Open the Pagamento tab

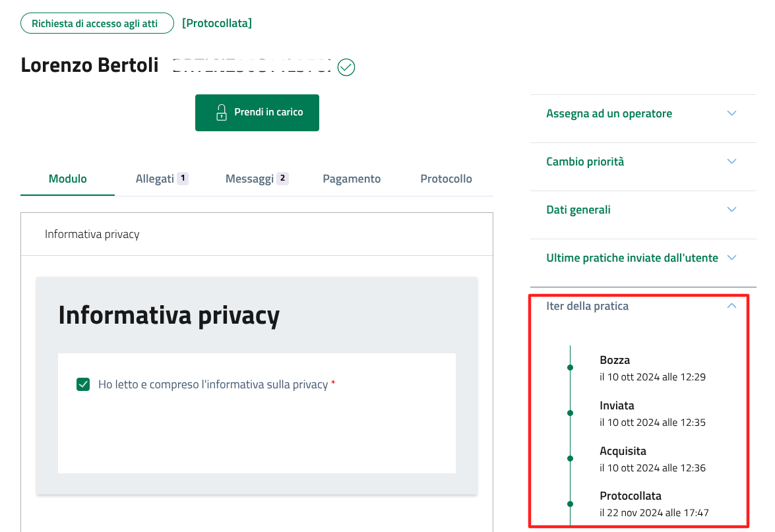pos(352,179)
